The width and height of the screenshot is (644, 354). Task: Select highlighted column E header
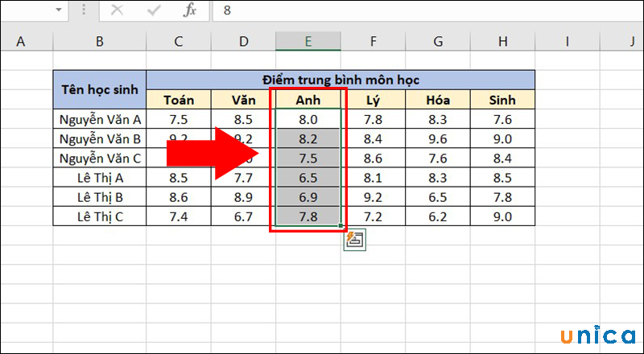[308, 42]
